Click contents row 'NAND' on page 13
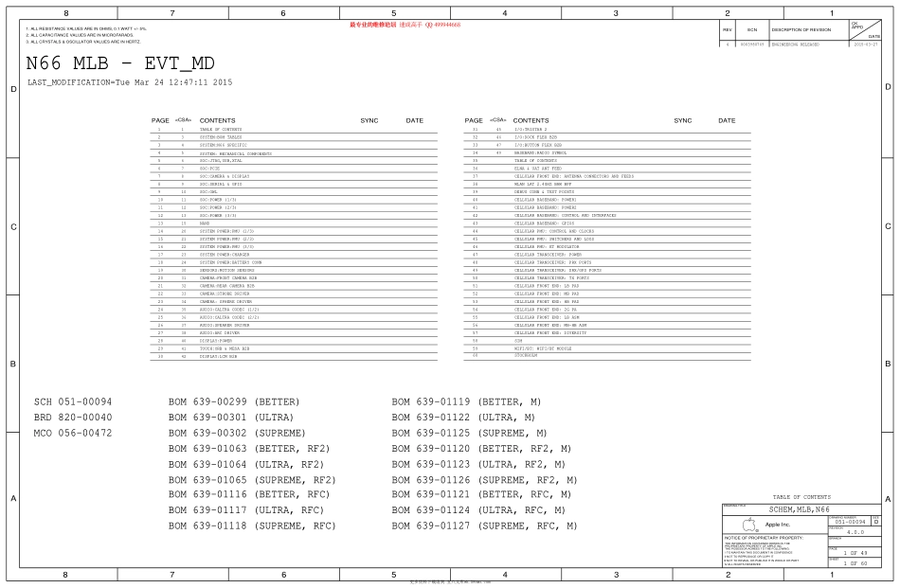900x588 pixels. point(294,223)
